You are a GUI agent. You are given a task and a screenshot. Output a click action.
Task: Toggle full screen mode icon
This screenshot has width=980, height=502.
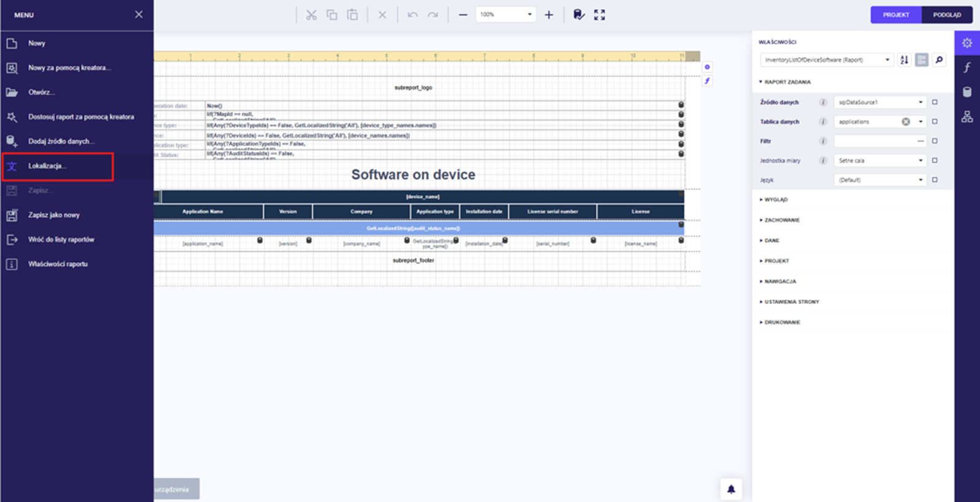[x=599, y=15]
